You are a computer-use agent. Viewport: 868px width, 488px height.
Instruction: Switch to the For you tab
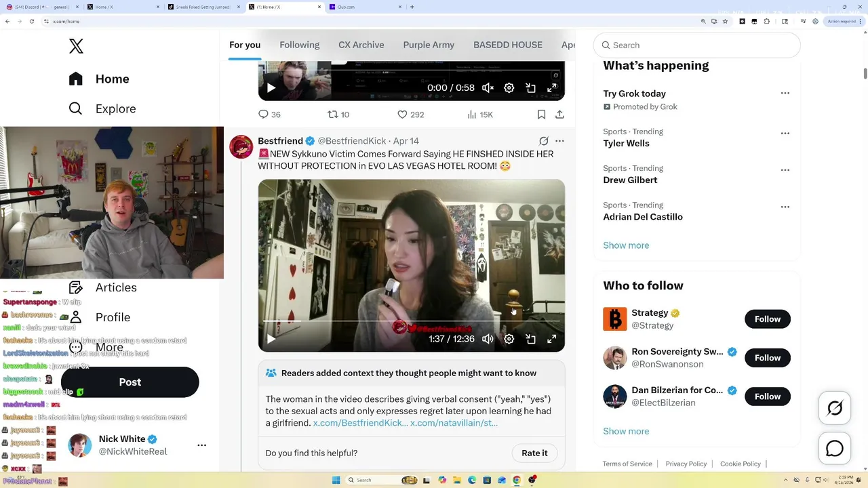tap(245, 45)
